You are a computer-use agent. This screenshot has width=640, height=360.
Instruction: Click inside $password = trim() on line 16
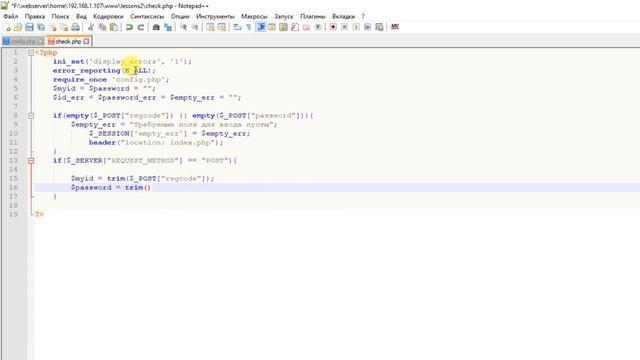[111, 187]
